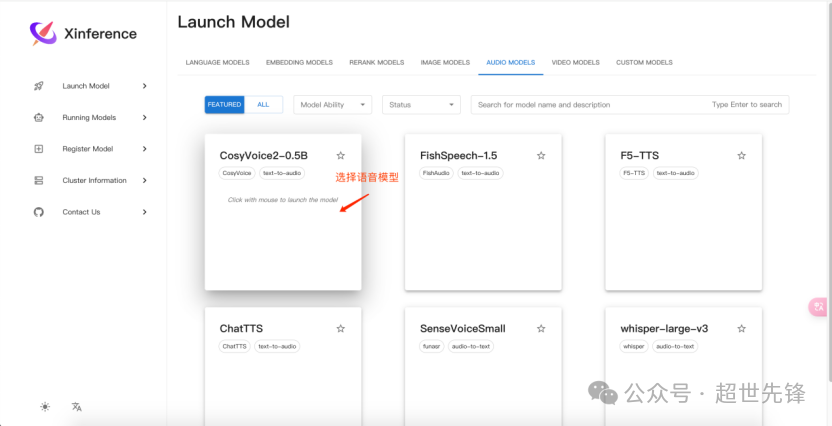Expand Running Models sidebar chevron
The image size is (832, 426).
144,117
